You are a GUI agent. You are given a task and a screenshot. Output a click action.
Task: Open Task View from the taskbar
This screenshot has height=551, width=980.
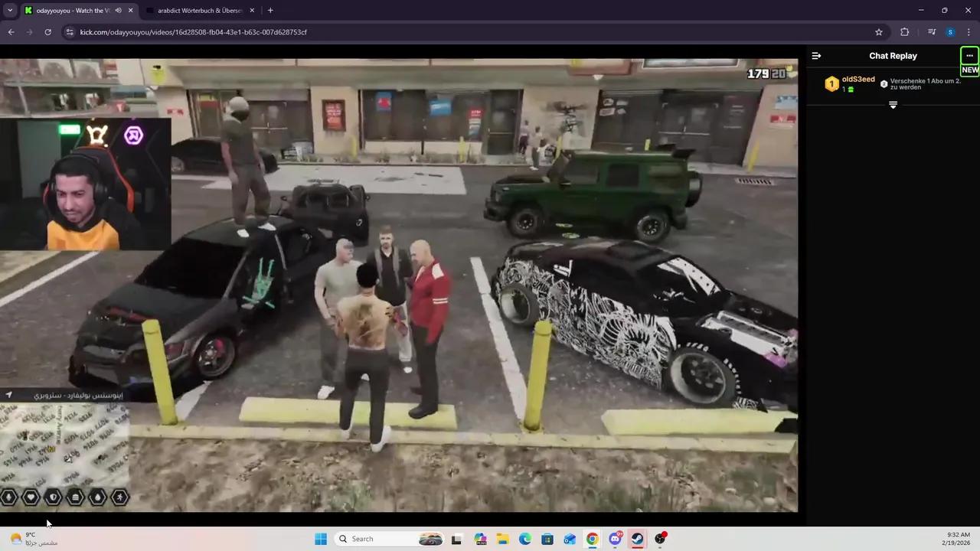[x=457, y=539]
